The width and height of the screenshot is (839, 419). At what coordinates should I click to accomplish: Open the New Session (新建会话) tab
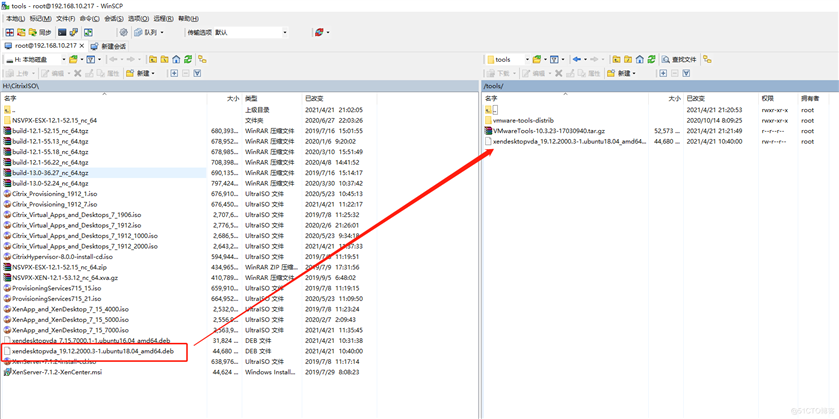[109, 46]
